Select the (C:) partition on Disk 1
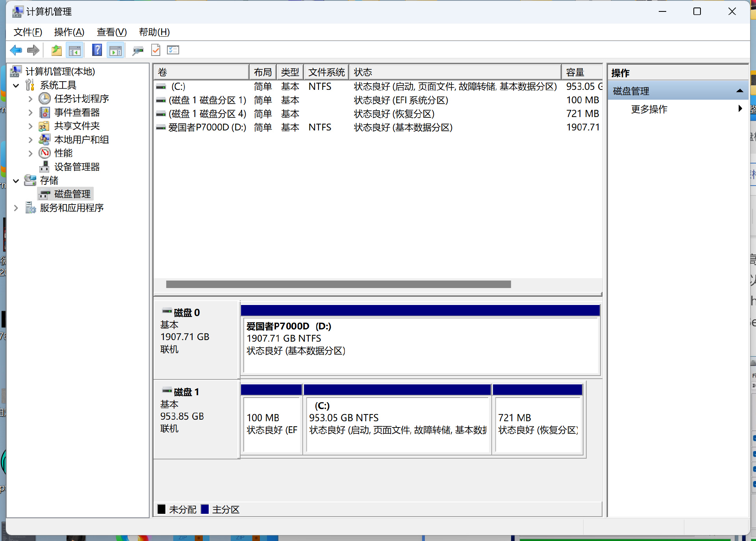This screenshot has width=756, height=541. [397, 424]
